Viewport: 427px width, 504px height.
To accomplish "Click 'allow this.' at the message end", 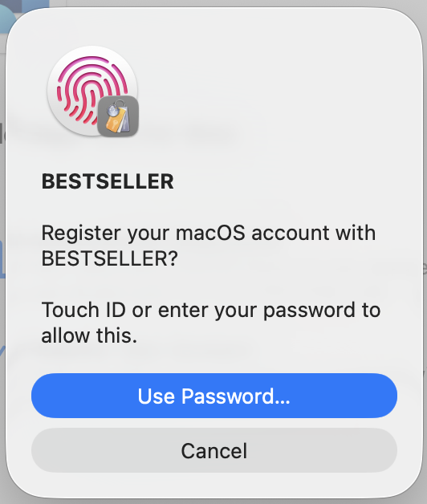I will [89, 335].
